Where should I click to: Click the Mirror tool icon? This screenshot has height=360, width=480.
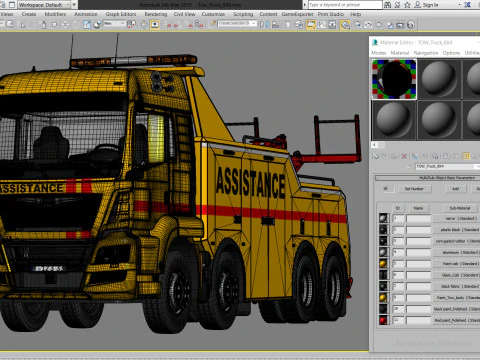coord(264,25)
